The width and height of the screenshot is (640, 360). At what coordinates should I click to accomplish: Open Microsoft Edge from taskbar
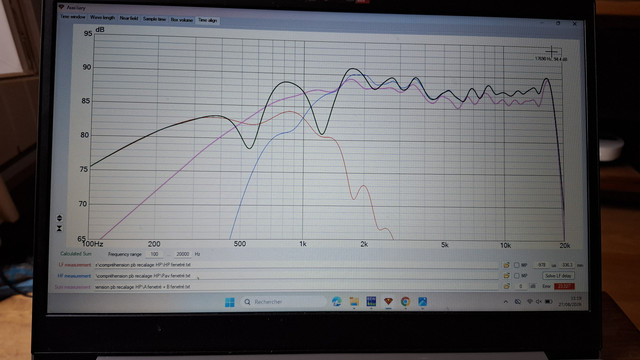tap(337, 302)
